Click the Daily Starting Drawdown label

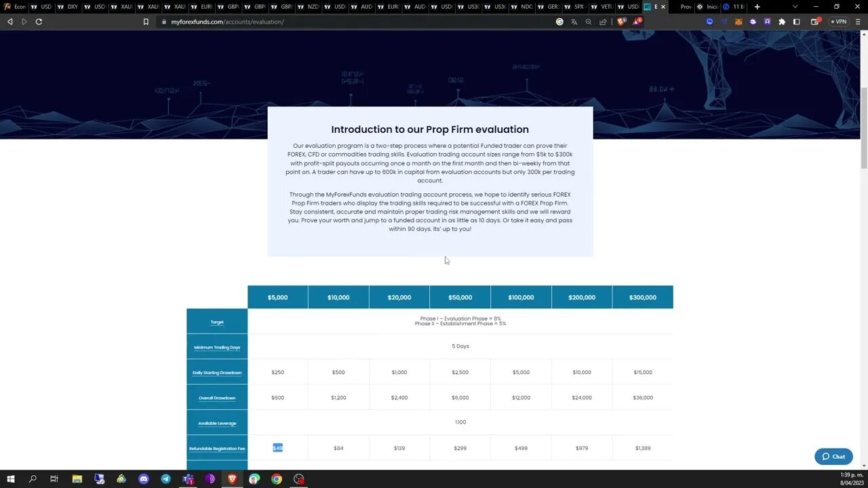217,373
